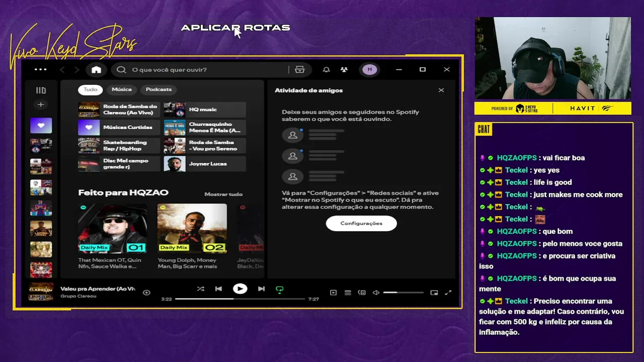Adjust the volume slider
The image size is (644, 362).
click(404, 293)
